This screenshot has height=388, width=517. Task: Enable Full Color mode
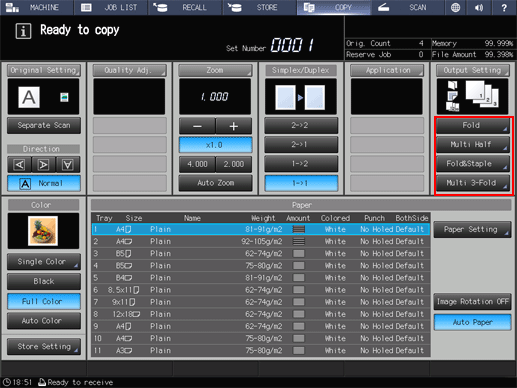(44, 301)
